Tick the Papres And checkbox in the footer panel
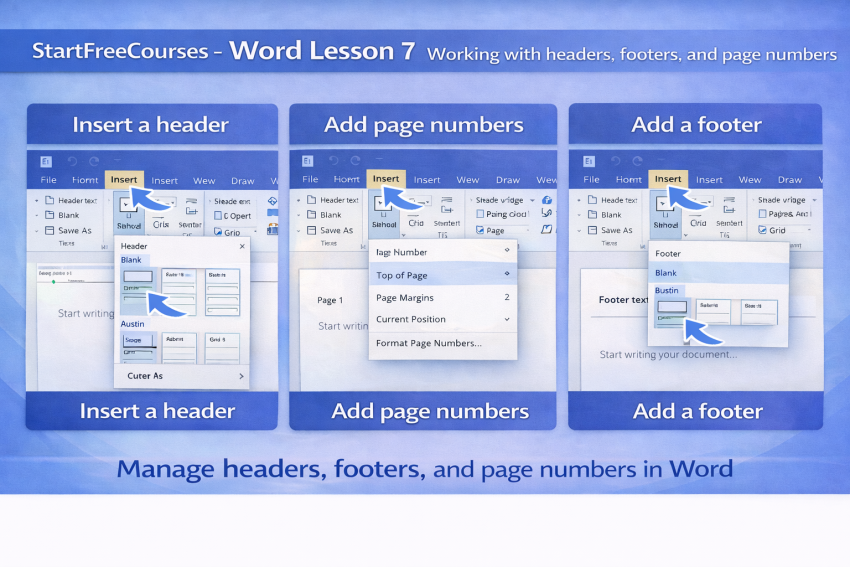The width and height of the screenshot is (850, 567). pos(762,214)
